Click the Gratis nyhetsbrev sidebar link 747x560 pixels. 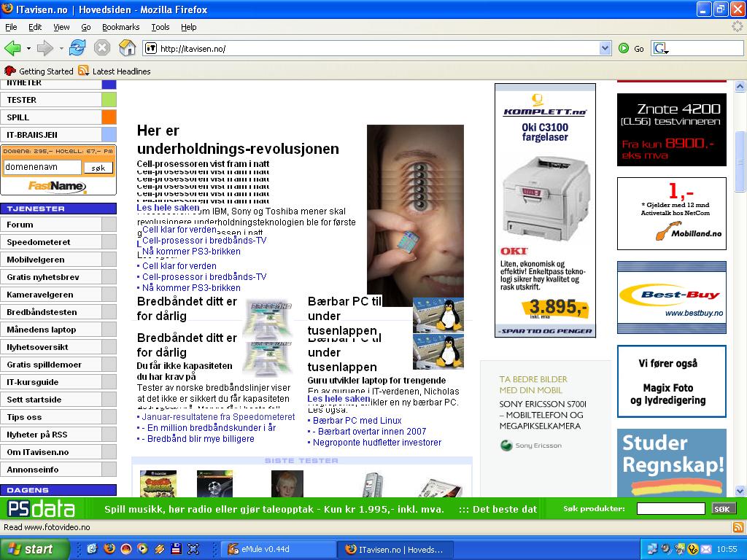click(x=58, y=277)
